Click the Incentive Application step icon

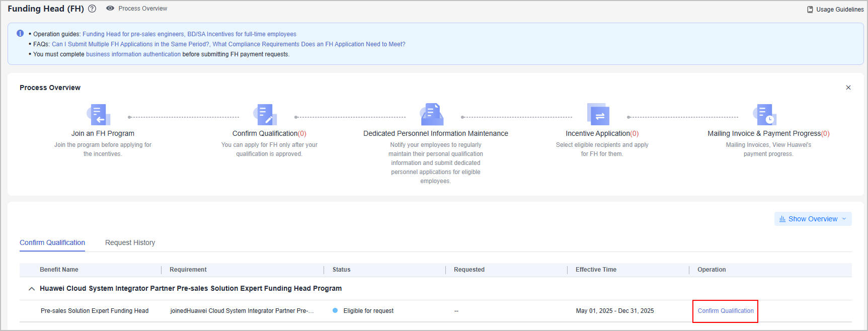coord(598,115)
